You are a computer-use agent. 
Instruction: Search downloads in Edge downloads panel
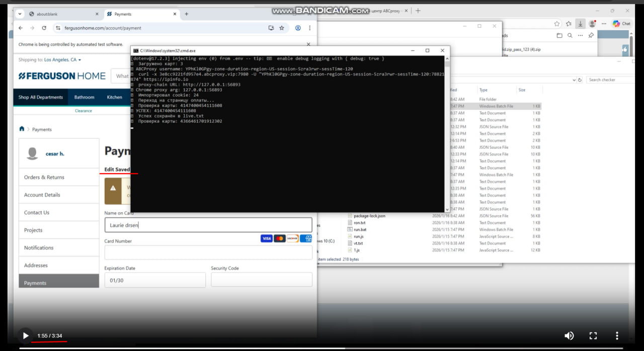point(570,36)
